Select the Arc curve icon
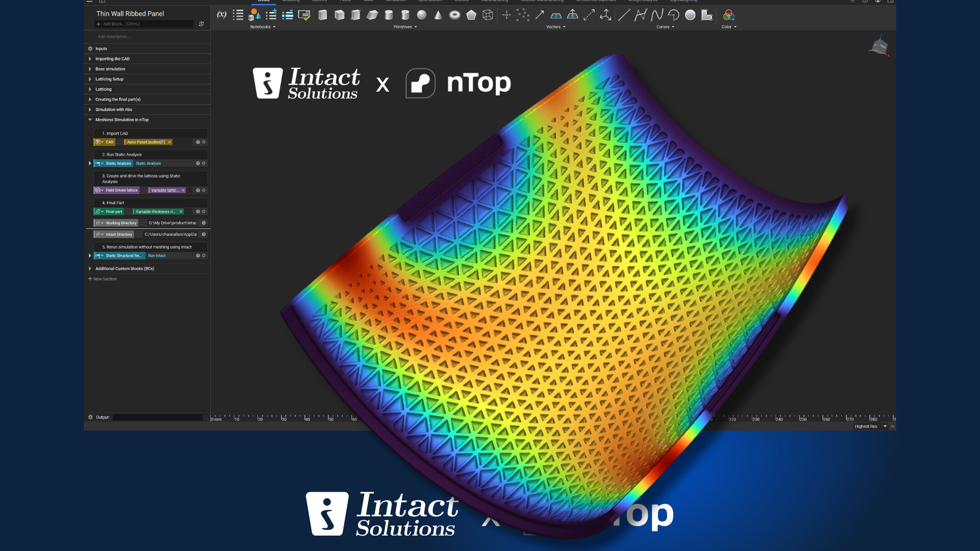Screen dimensions: 980x551 674,15
